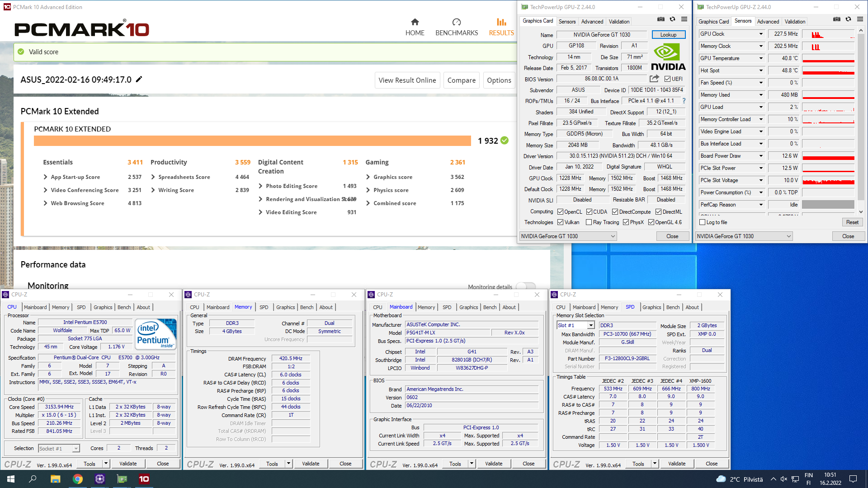The height and width of the screenshot is (488, 868).
Task: Click the Intel Pentium logo in CPU-Z
Action: click(156, 334)
